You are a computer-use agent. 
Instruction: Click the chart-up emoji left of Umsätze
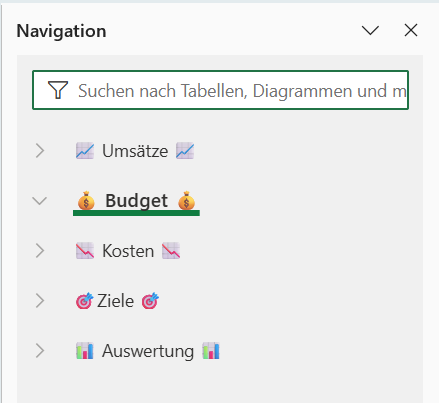[85, 151]
